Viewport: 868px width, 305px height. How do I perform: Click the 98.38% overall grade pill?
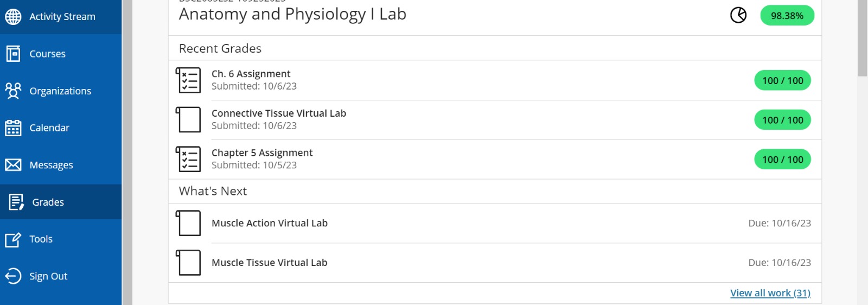(787, 16)
